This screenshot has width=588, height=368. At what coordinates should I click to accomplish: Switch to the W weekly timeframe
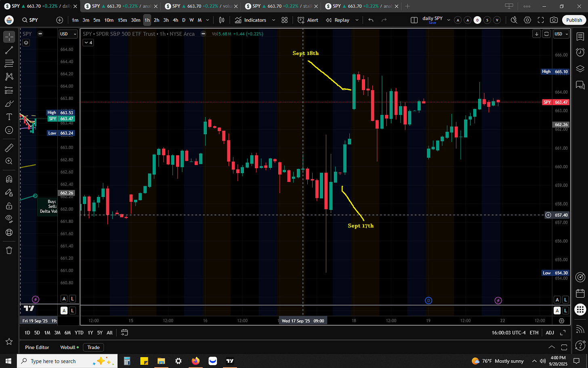click(x=191, y=20)
